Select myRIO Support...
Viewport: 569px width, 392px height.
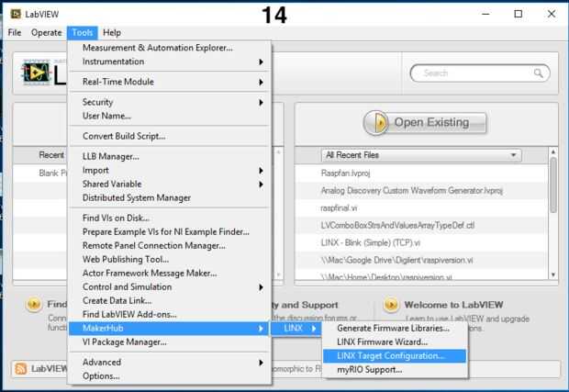point(395,370)
